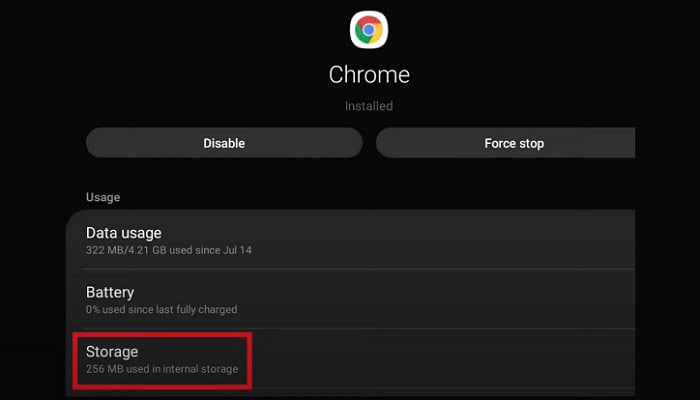Image resolution: width=700 pixels, height=400 pixels.
Task: Click the 256 MB internal storage subtitle
Action: [x=162, y=369]
